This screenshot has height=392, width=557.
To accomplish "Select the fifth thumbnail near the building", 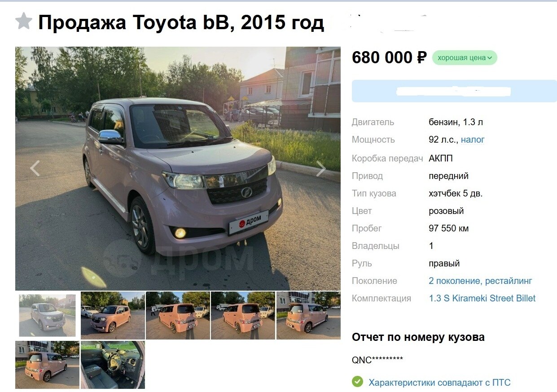I will (308, 315).
